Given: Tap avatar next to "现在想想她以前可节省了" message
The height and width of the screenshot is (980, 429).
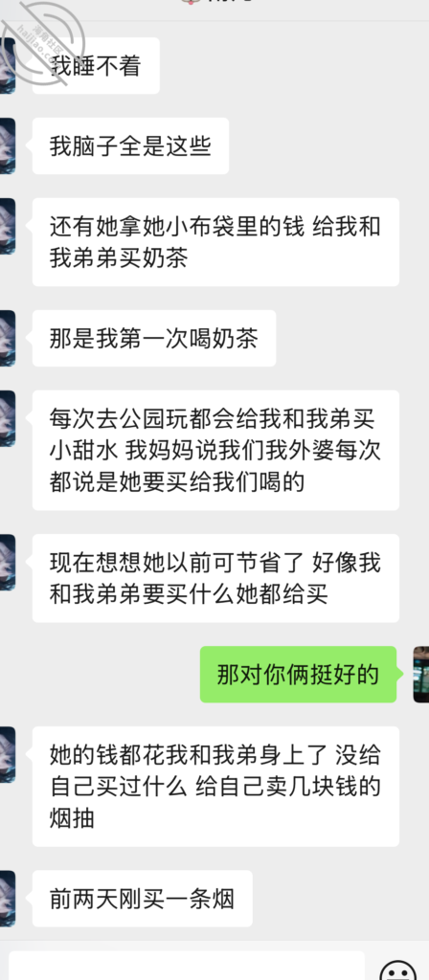Looking at the screenshot, I should pos(8,562).
